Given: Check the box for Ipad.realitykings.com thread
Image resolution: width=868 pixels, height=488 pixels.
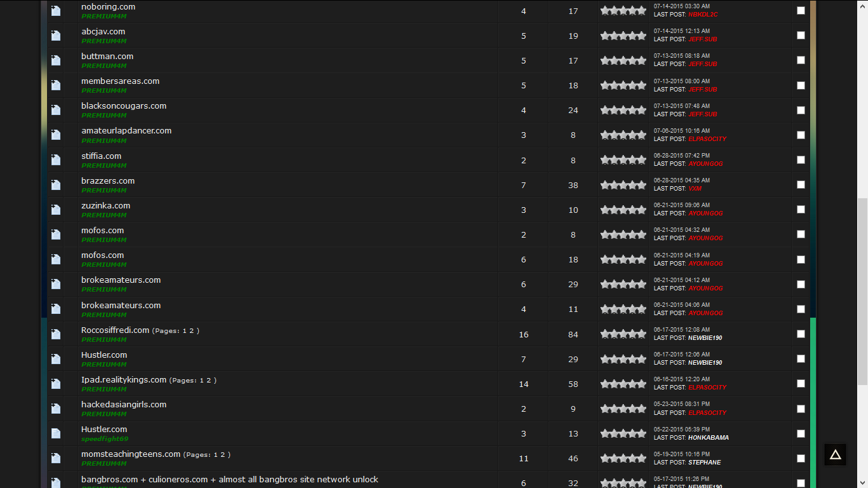Looking at the screenshot, I should [801, 384].
